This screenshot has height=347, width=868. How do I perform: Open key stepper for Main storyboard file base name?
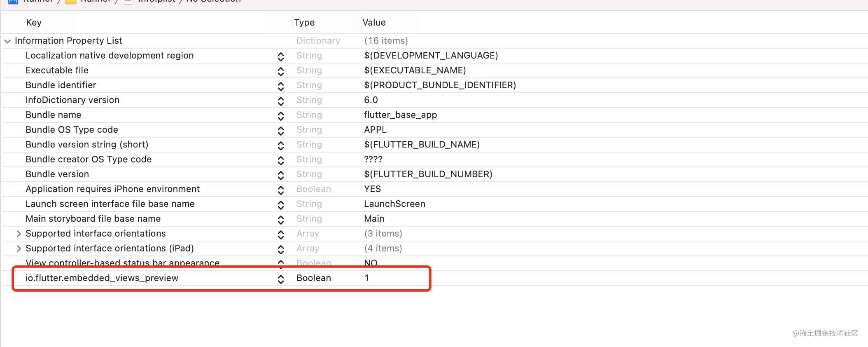point(281,220)
